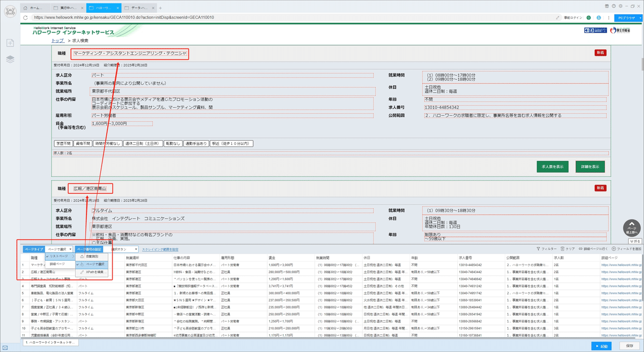Close the 実行中 tab with its X
This screenshot has width=644, height=352.
(x=83, y=8)
